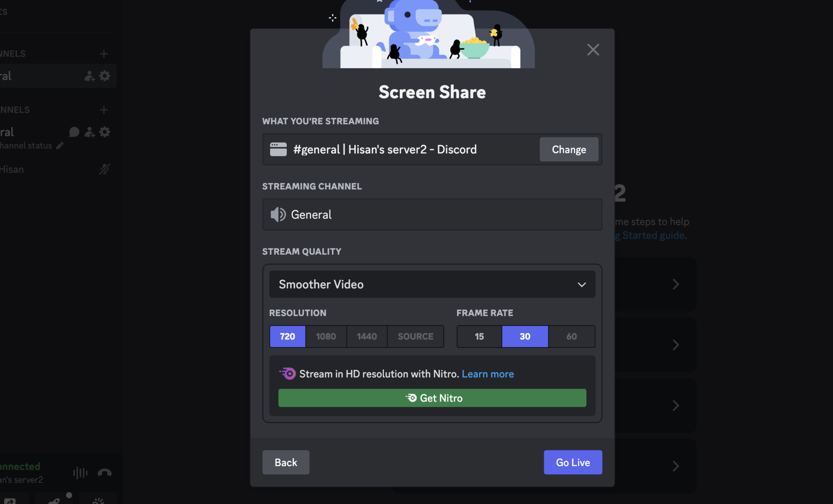Click Go Live to start streaming
Viewport: 833px width, 504px height.
(573, 462)
